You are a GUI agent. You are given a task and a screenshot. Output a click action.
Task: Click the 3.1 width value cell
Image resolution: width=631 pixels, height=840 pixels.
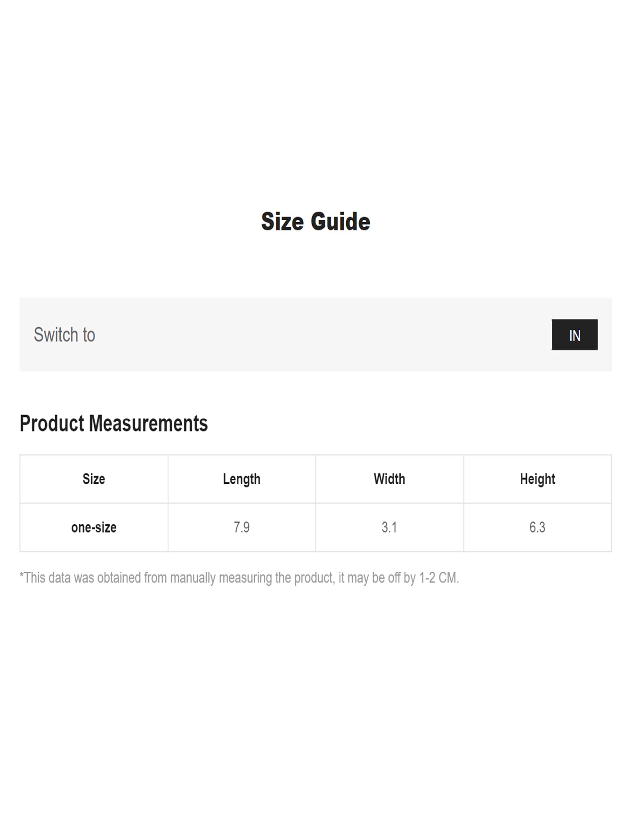(389, 528)
